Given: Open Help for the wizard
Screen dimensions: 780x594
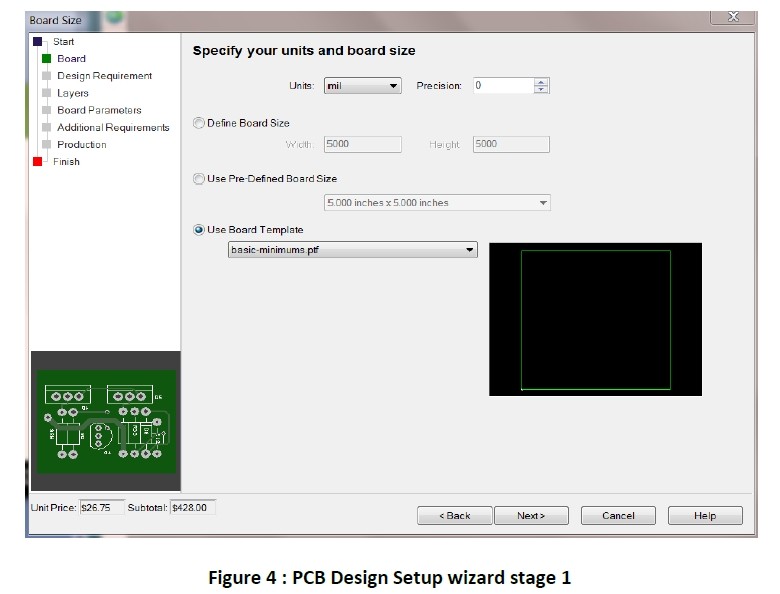Looking at the screenshot, I should point(705,516).
